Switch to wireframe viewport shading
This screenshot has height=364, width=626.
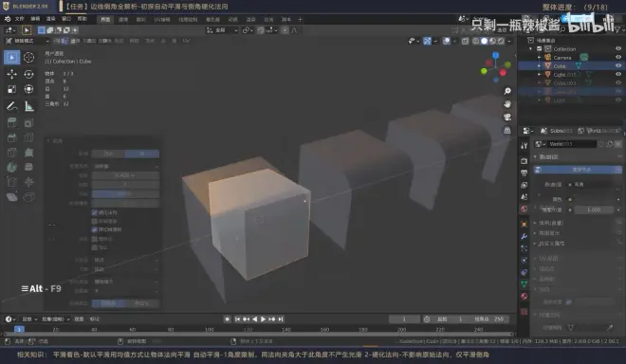(x=476, y=41)
